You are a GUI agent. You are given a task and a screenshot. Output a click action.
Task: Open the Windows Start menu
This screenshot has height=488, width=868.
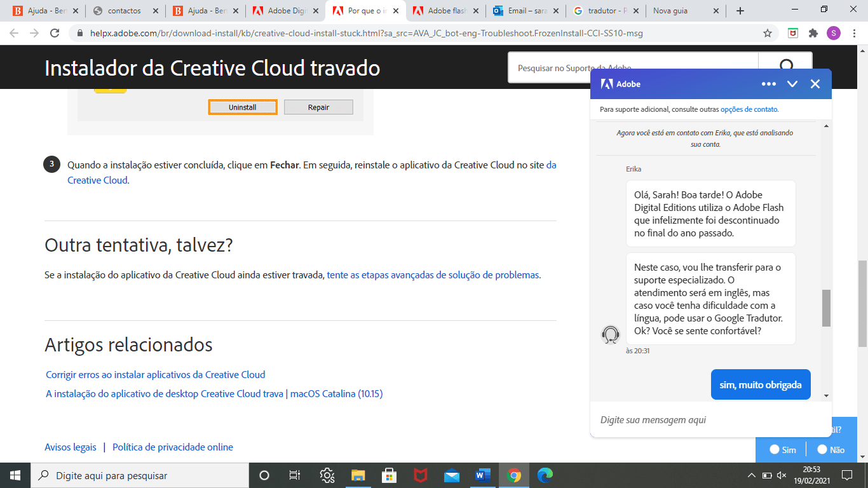(x=15, y=475)
